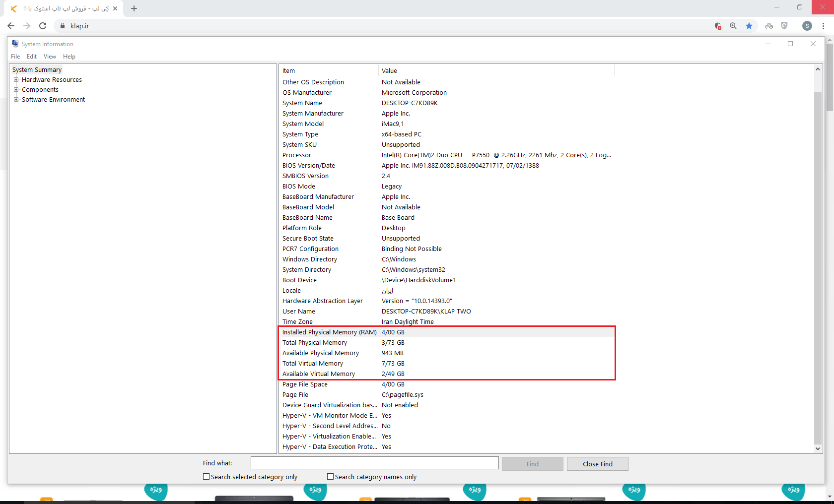Screen dimensions: 834x504
Task: Select the Installed Physical Memory (RAM) row
Action: 447,332
